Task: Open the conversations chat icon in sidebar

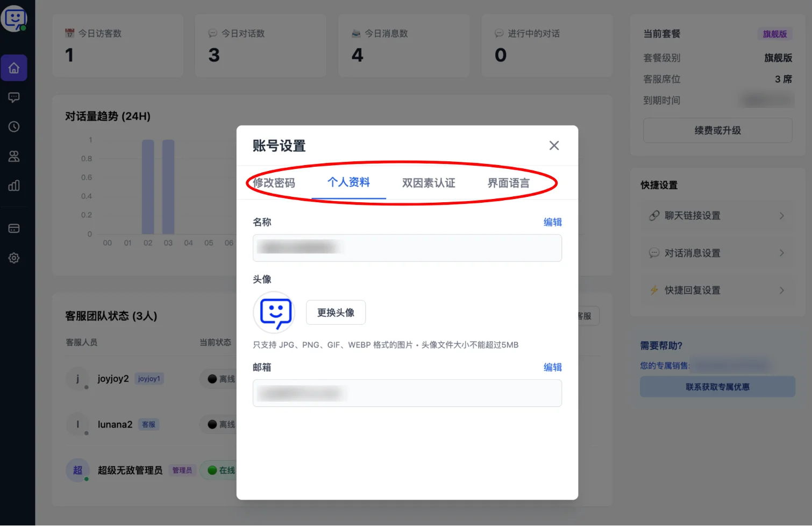Action: click(x=14, y=97)
